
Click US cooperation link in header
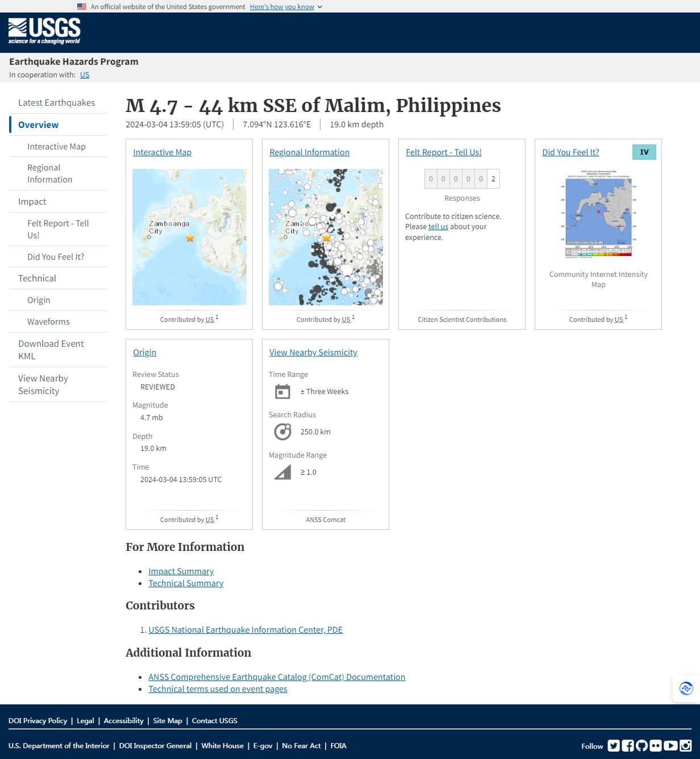(x=85, y=75)
